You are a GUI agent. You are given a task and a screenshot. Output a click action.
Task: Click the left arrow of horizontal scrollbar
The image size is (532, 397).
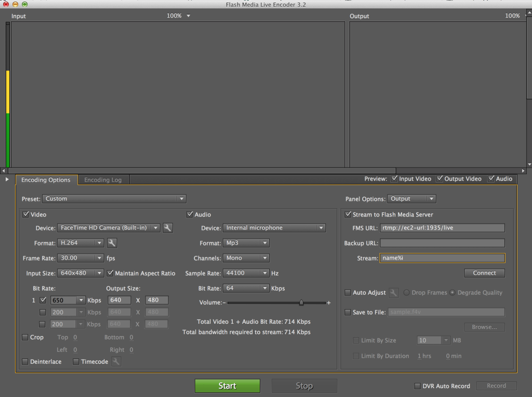point(4,171)
